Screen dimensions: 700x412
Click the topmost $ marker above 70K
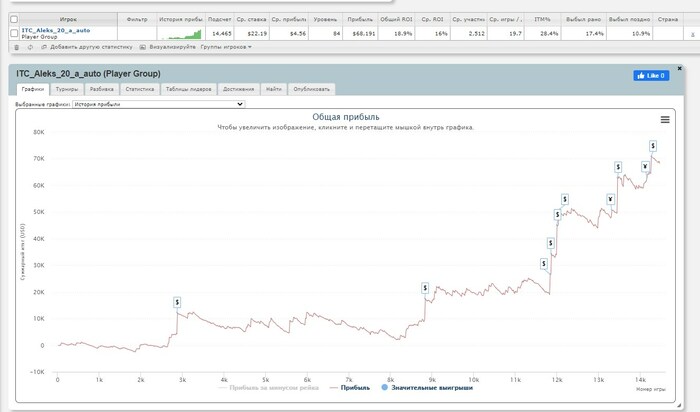653,146
